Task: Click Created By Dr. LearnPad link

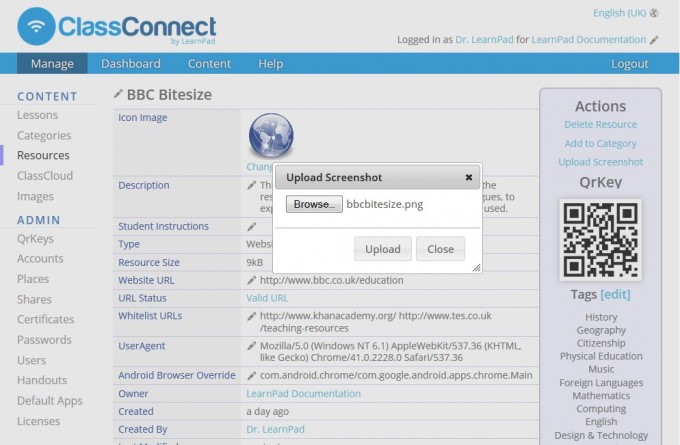Action: pyautogui.click(x=275, y=429)
